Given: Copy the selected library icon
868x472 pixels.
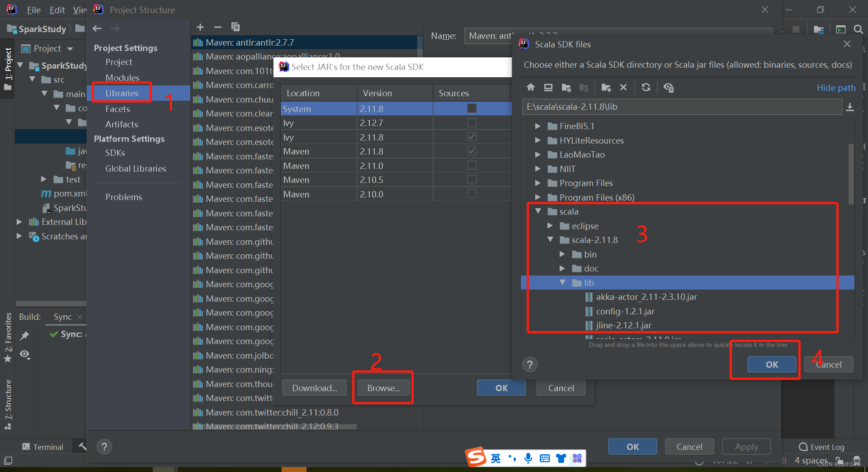Looking at the screenshot, I should pyautogui.click(x=236, y=27).
